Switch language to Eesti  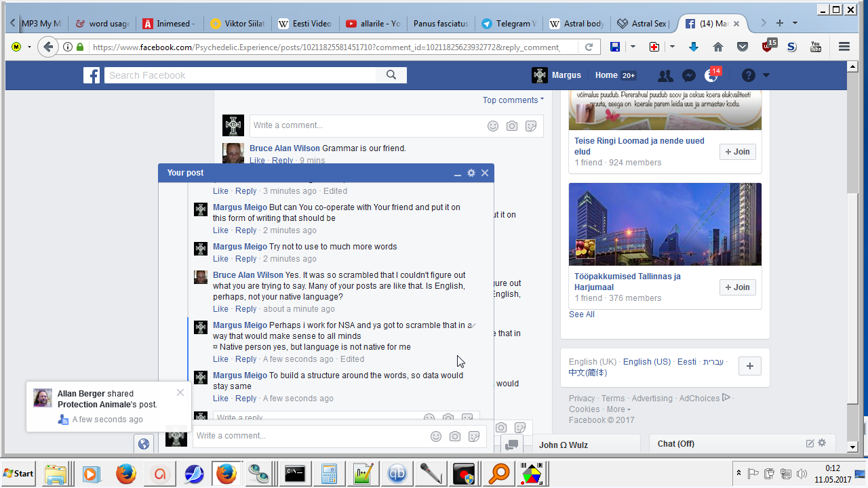pos(687,362)
